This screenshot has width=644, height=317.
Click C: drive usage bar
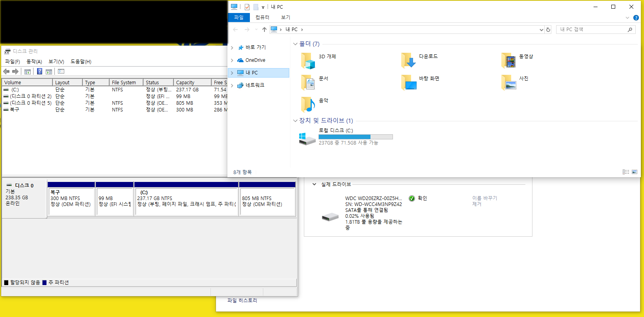point(356,137)
